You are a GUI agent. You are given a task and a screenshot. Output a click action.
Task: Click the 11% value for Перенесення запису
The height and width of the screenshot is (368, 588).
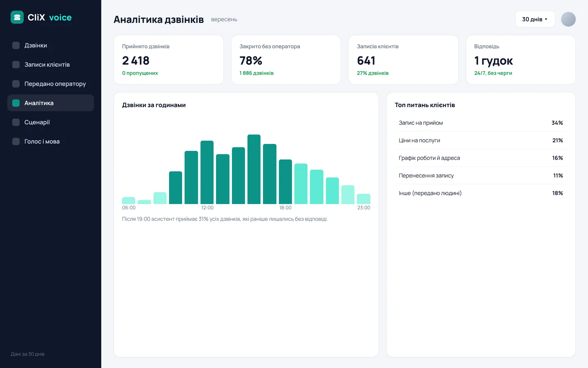(x=558, y=175)
